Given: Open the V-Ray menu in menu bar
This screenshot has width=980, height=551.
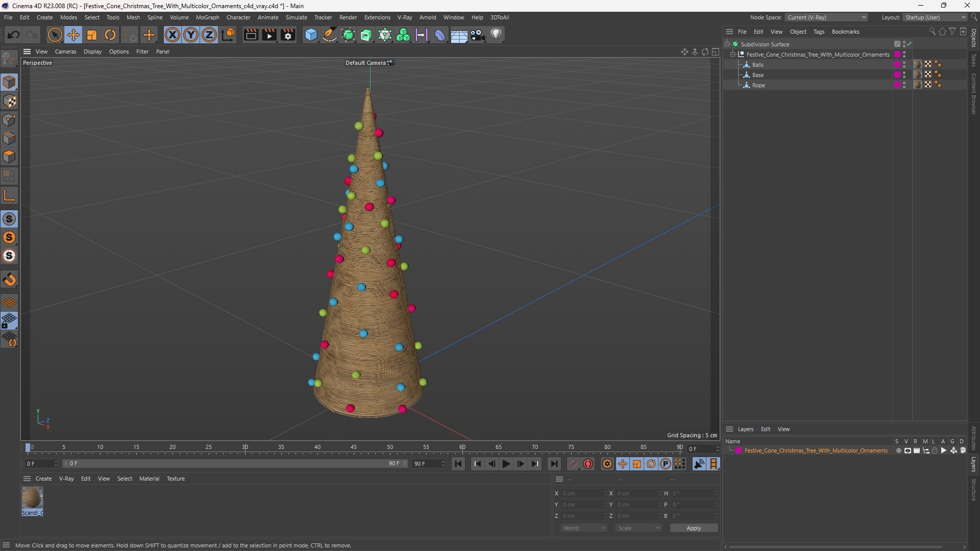Looking at the screenshot, I should [405, 17].
